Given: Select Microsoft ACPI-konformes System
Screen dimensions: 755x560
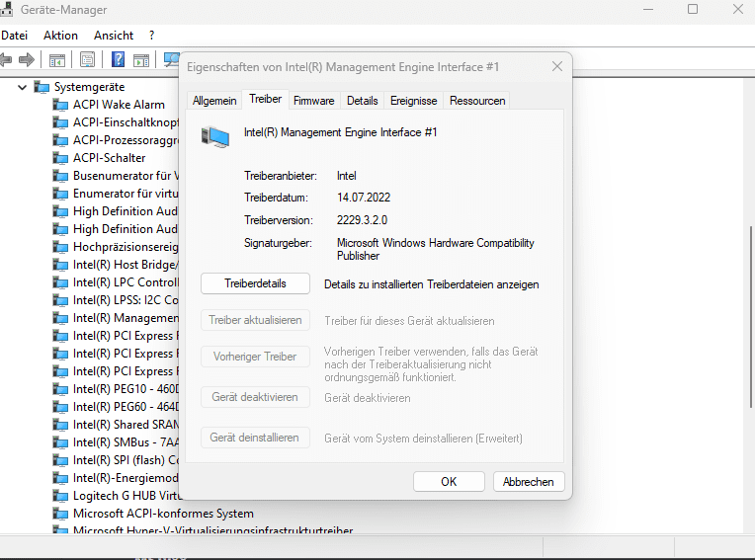Looking at the screenshot, I should [x=163, y=514].
